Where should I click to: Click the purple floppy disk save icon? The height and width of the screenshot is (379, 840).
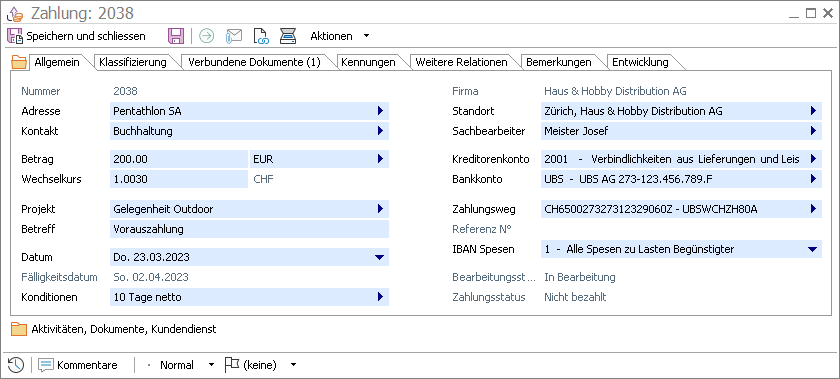176,36
